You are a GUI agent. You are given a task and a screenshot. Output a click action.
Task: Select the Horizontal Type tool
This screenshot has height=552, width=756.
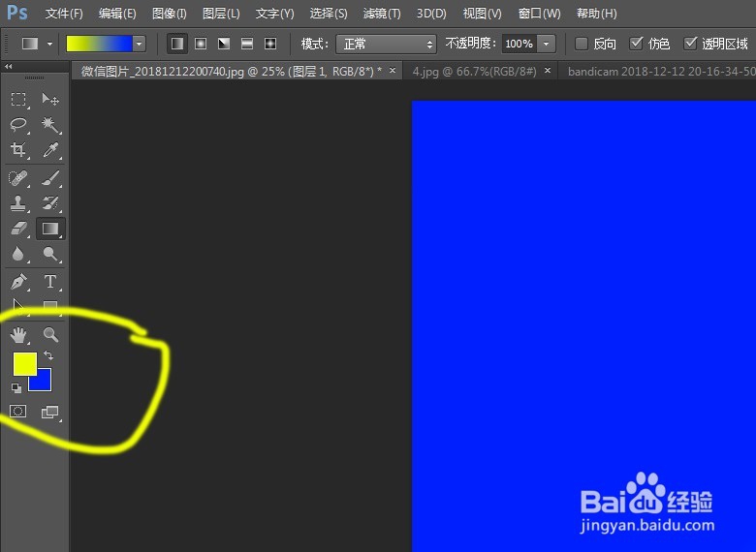click(50, 282)
